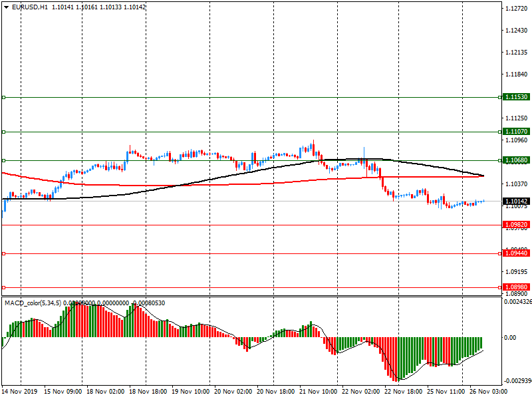Click the 1.11840 price scale value
Screen dimensions: 532x399
[517, 74]
